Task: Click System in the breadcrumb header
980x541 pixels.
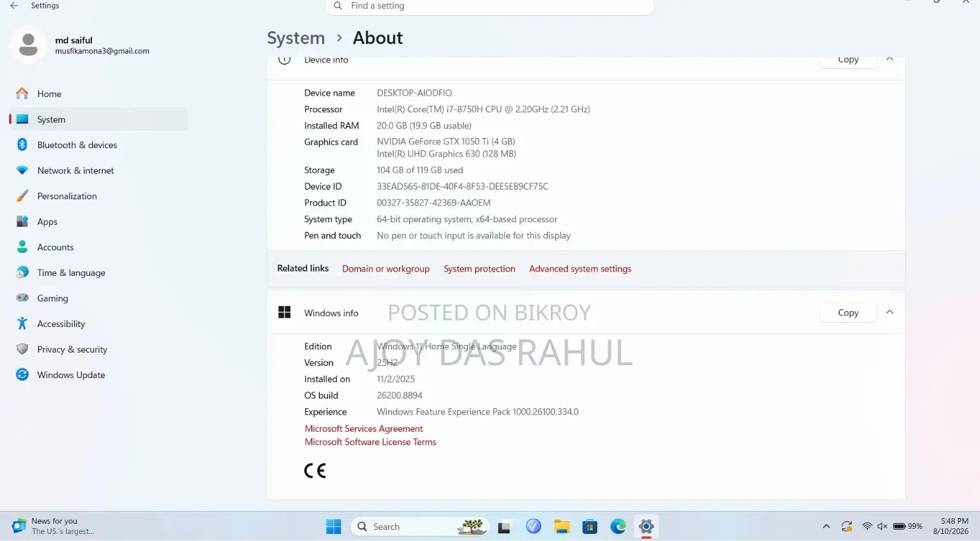Action: click(296, 38)
